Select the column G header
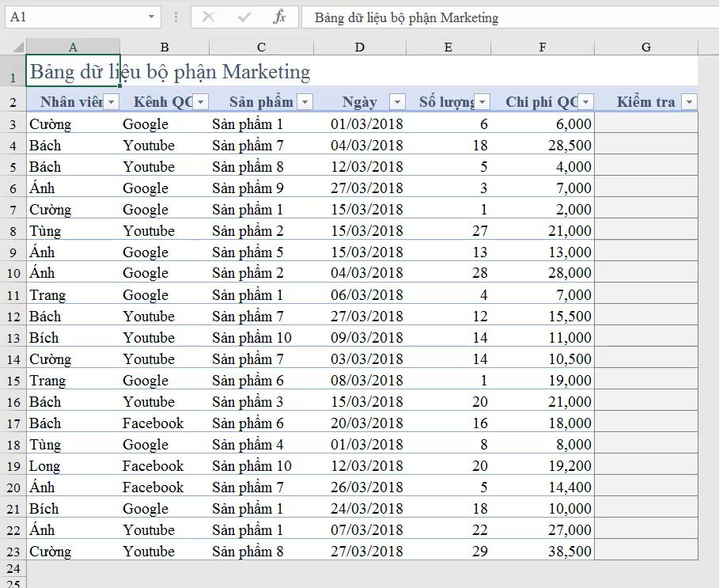This screenshot has width=719, height=588. pos(645,47)
